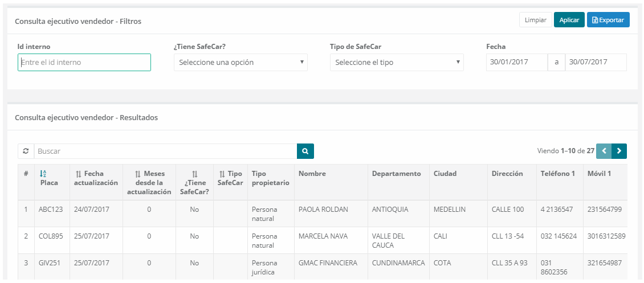Go to next results page arrow
Screen dimensions: 644x283
(619, 151)
